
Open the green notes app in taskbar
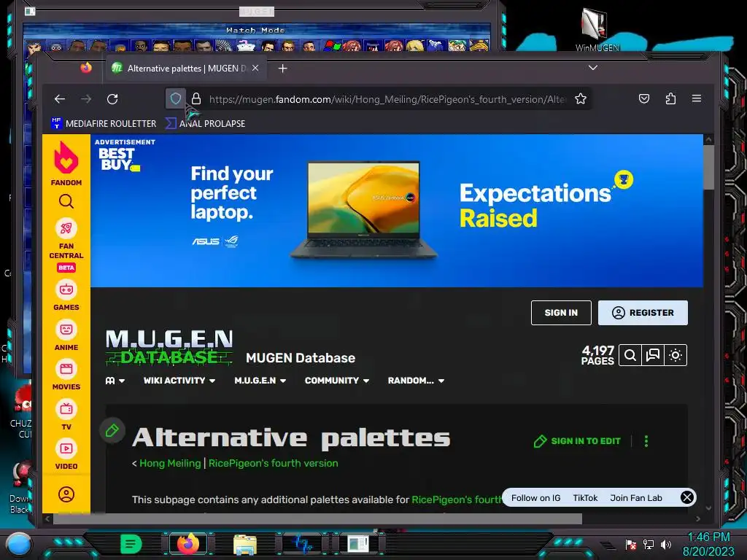point(131,544)
